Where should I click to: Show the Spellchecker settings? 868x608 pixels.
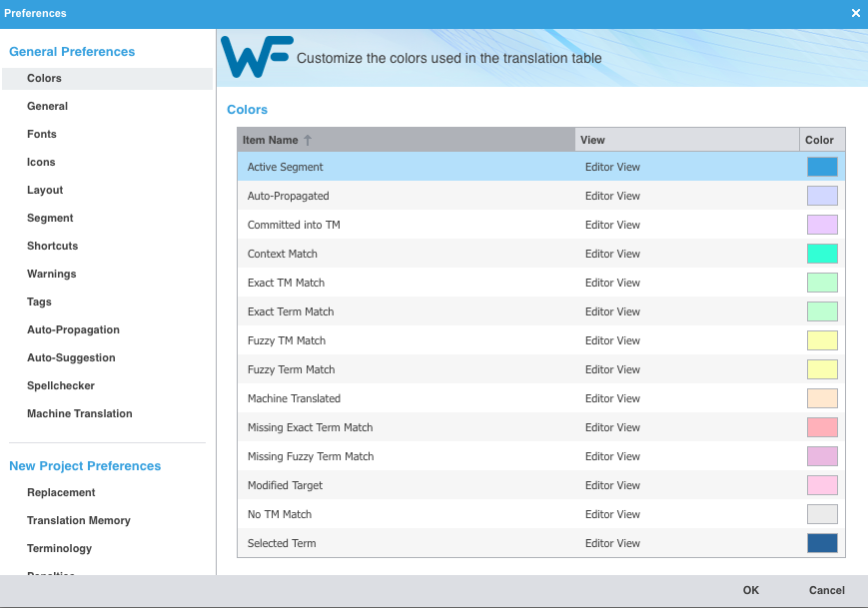tap(60, 385)
